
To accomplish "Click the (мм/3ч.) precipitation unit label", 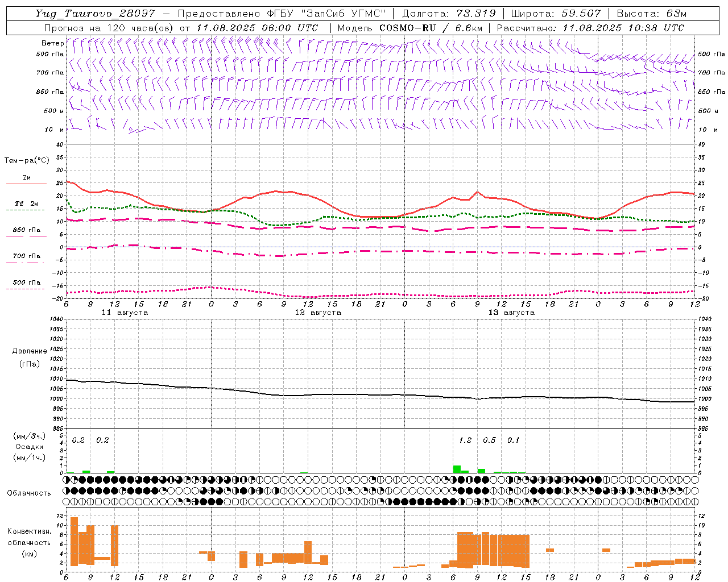I will [x=30, y=436].
